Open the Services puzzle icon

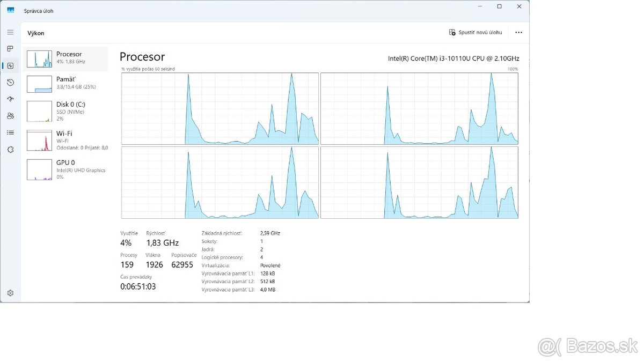coord(10,150)
